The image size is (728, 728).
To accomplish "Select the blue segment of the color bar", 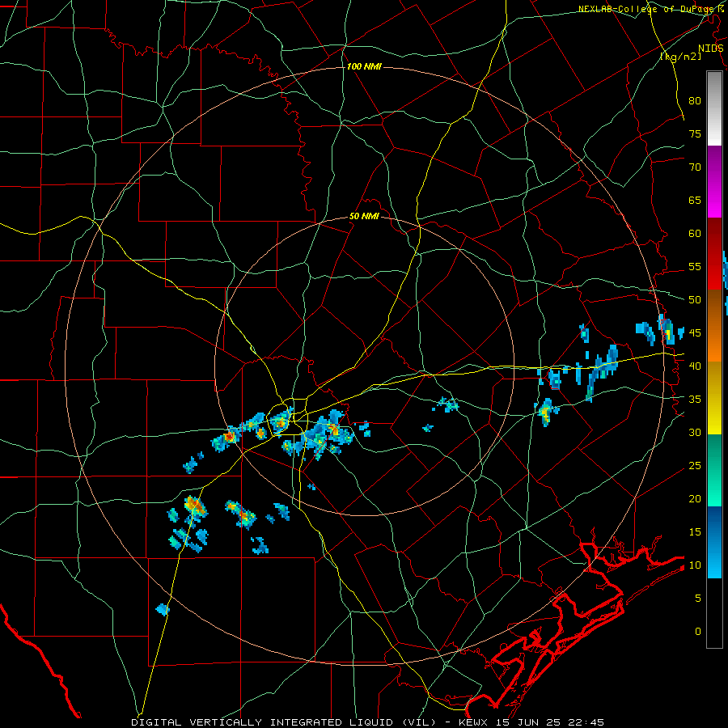I will [714, 542].
